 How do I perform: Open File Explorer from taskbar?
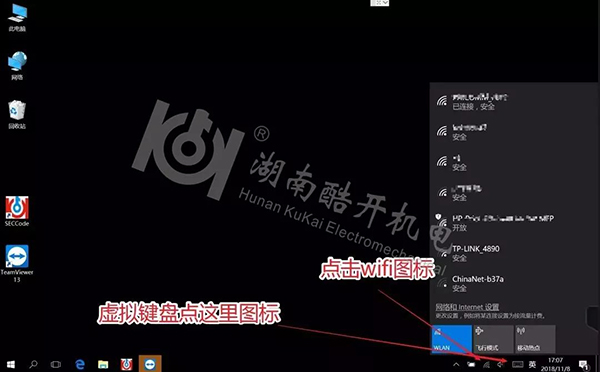(x=103, y=364)
